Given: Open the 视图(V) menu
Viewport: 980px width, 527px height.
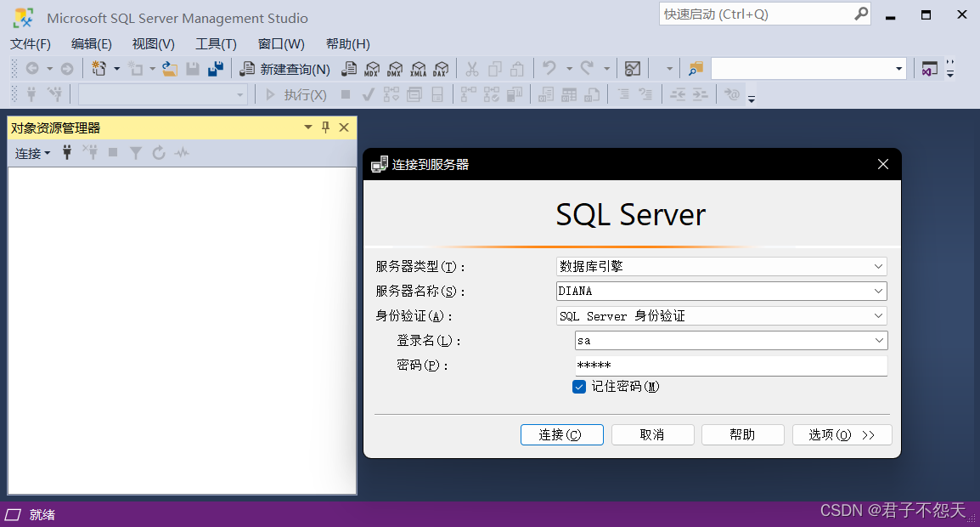Looking at the screenshot, I should coord(153,44).
